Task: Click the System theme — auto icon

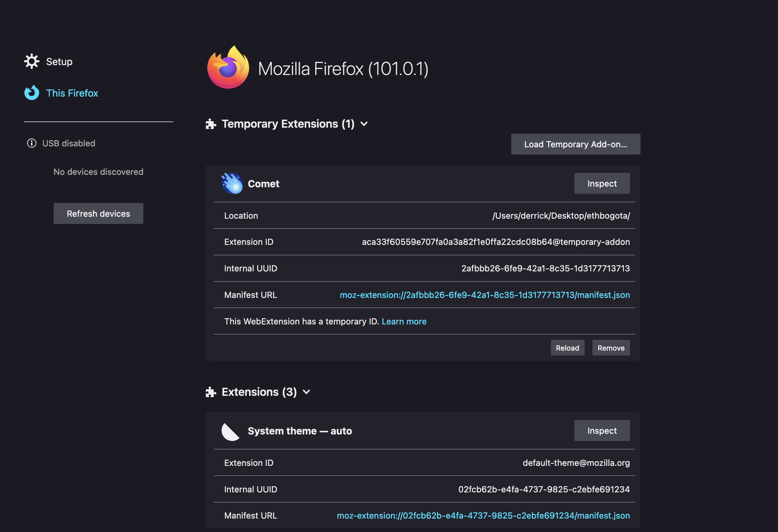Action: coord(230,431)
